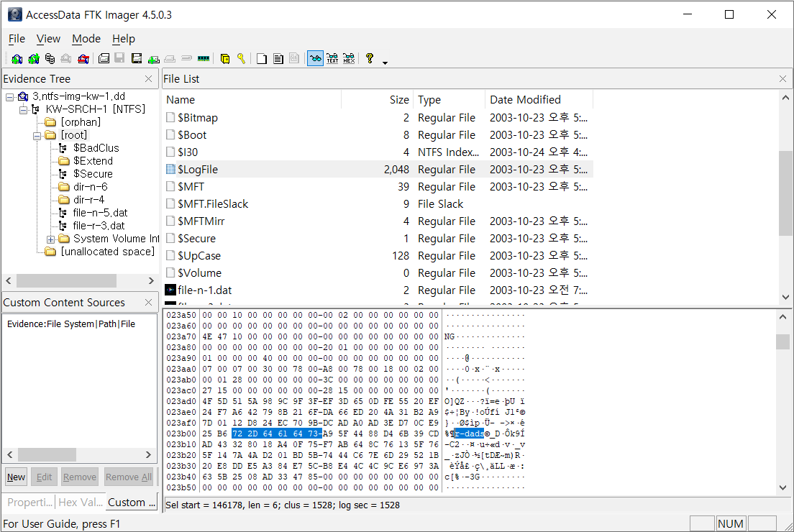Select $BadClus in the Evidence Tree
The image size is (794, 532).
click(x=96, y=148)
